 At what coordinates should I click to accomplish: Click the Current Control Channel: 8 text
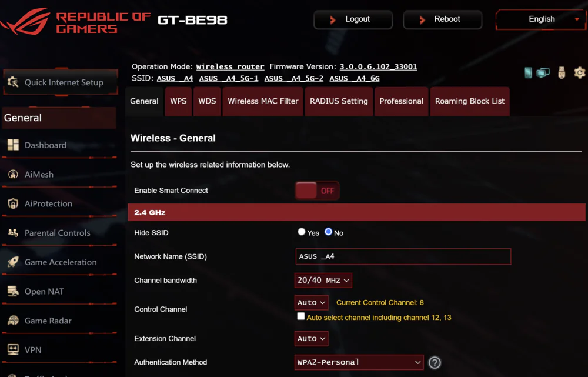click(x=380, y=303)
